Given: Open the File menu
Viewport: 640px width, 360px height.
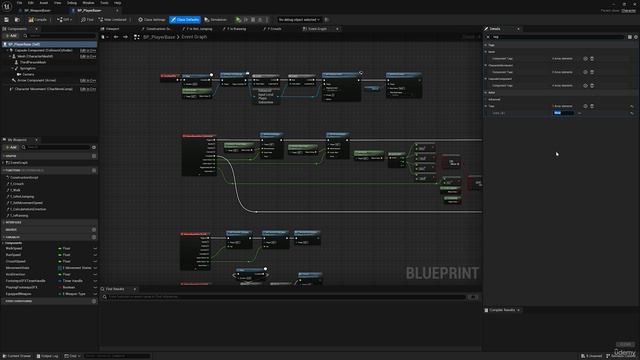Looking at the screenshot, I should coord(19,3).
